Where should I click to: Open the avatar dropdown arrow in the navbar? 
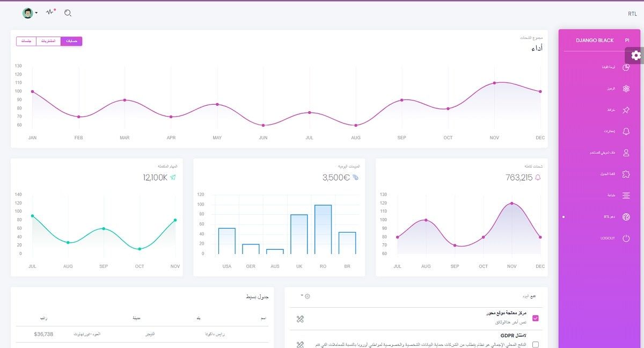tap(35, 13)
